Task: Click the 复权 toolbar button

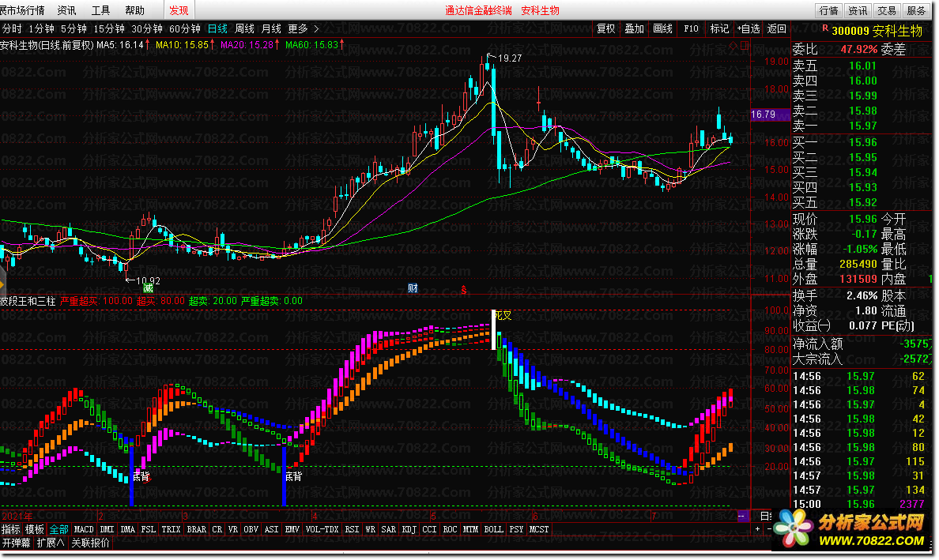Action: [606, 28]
